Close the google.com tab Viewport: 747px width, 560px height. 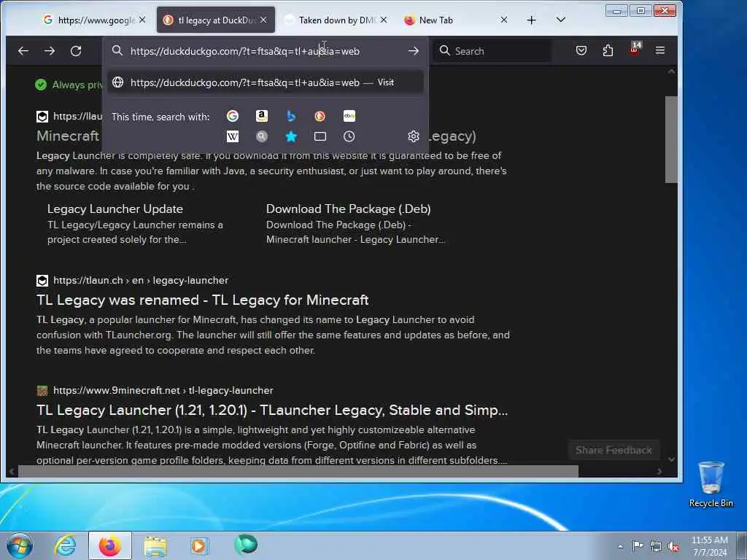[x=142, y=20]
